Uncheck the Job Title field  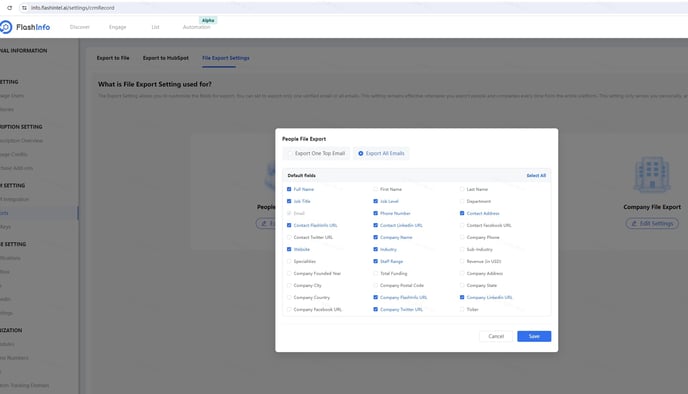click(x=289, y=201)
